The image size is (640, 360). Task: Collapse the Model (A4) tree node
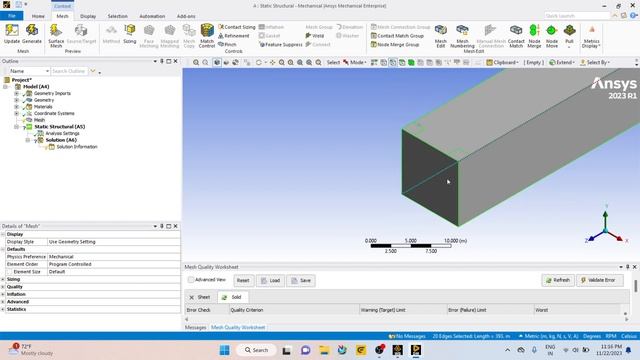pos(5,87)
